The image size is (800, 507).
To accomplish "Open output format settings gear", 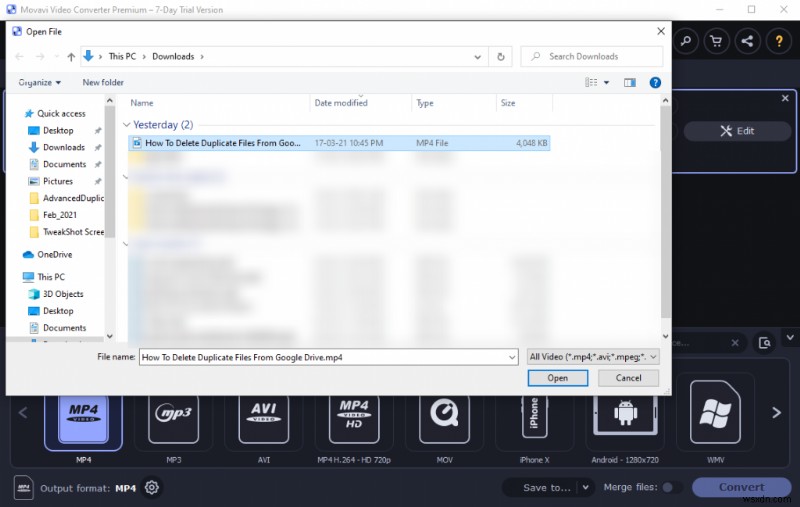I will 152,488.
